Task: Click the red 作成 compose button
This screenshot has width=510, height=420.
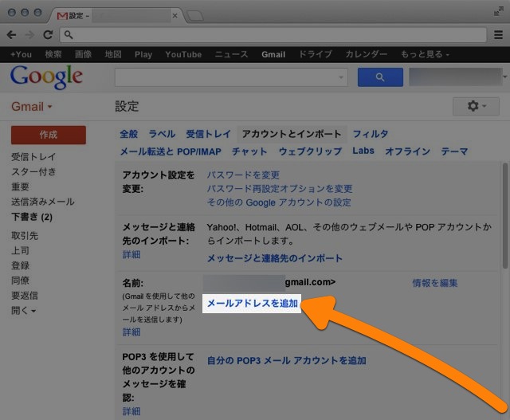Action: click(x=49, y=135)
